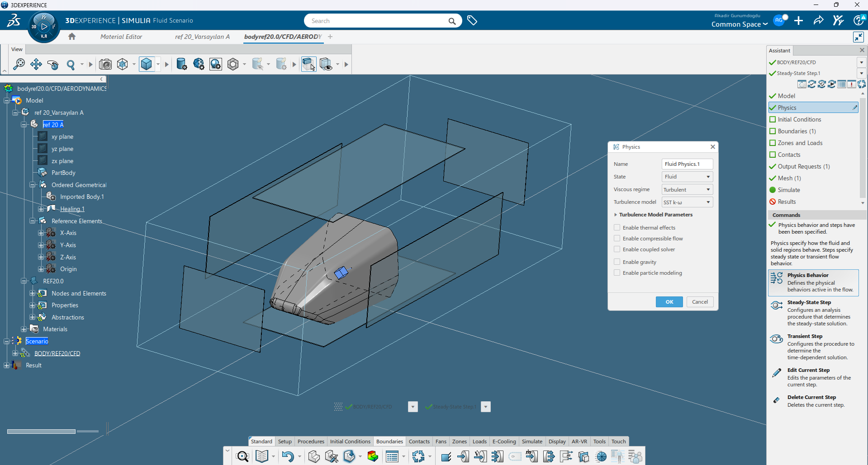Expand the Healing.1 tree node
Screen dimensions: 868x465
41,209
